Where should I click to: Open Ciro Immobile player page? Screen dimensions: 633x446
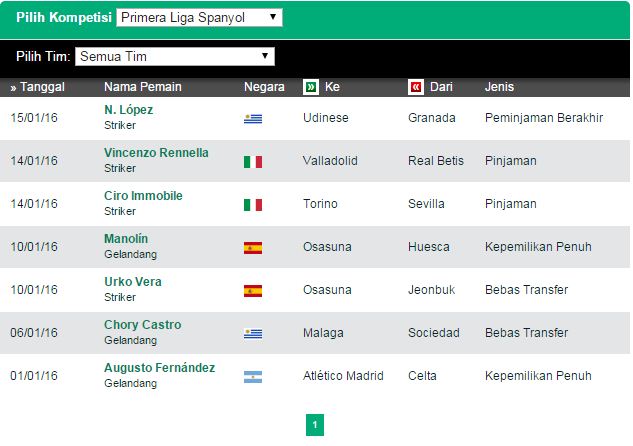click(x=143, y=196)
